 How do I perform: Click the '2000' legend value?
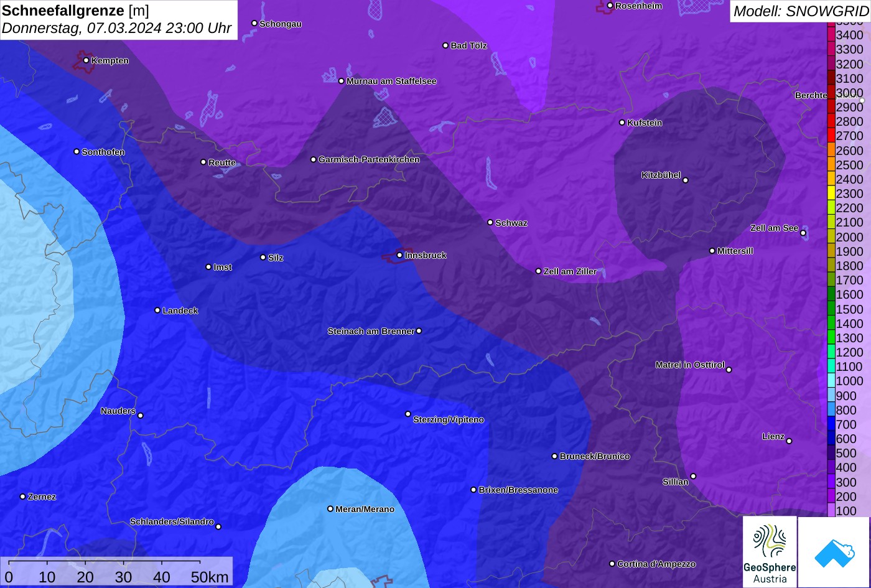[x=850, y=237]
